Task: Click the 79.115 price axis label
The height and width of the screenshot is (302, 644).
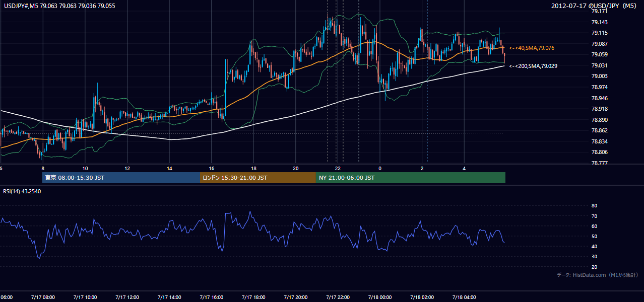Action: pos(599,33)
